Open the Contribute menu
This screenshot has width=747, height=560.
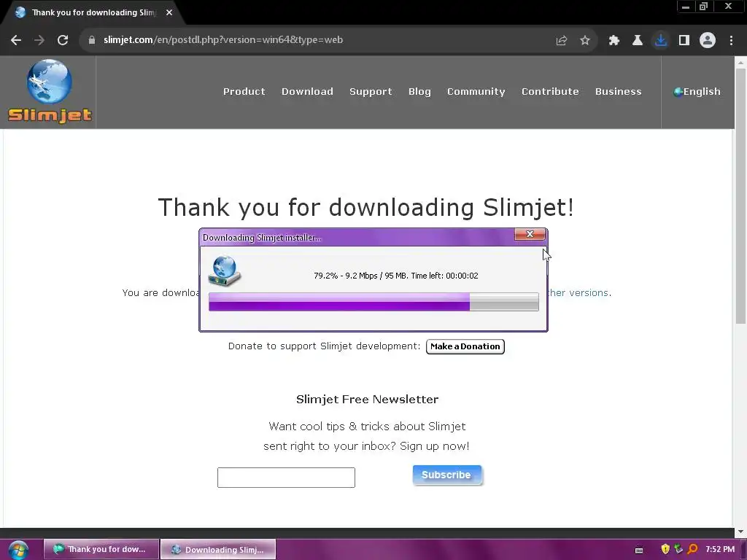tap(550, 91)
